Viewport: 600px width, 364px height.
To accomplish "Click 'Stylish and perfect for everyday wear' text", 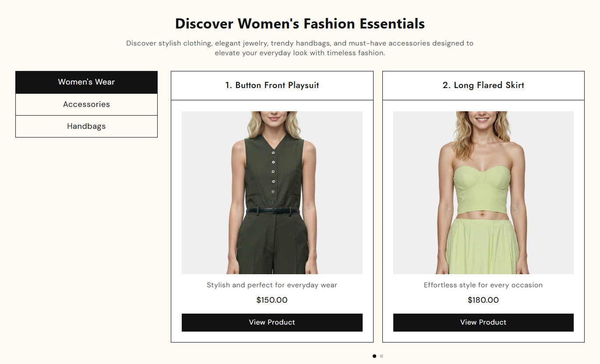I will (x=272, y=285).
